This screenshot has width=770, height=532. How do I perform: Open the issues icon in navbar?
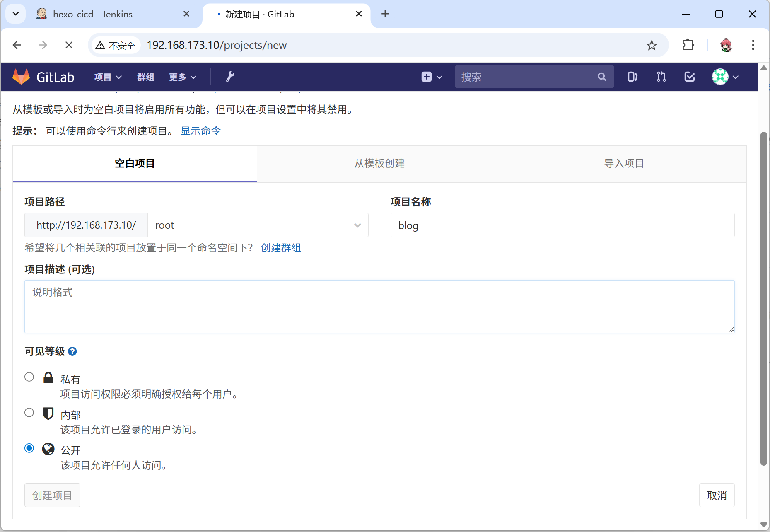point(632,77)
